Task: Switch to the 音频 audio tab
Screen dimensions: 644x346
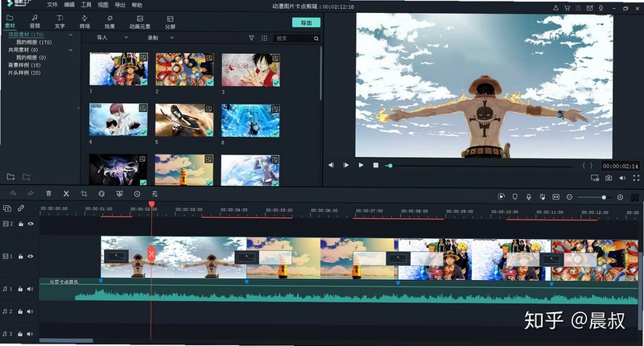Action: point(35,22)
